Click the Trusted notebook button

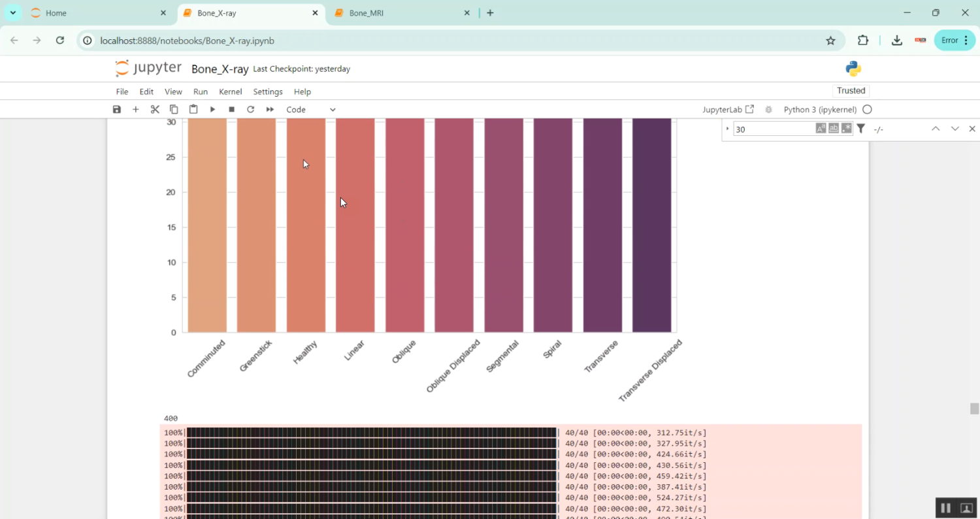(851, 91)
